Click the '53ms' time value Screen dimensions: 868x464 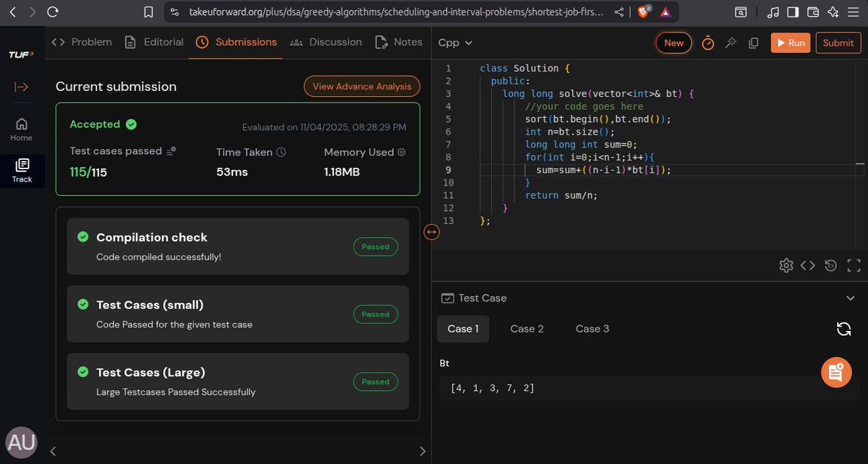(232, 172)
